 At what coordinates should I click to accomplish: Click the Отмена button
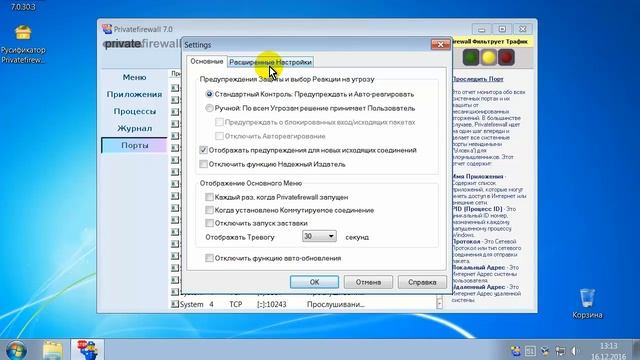(x=368, y=282)
